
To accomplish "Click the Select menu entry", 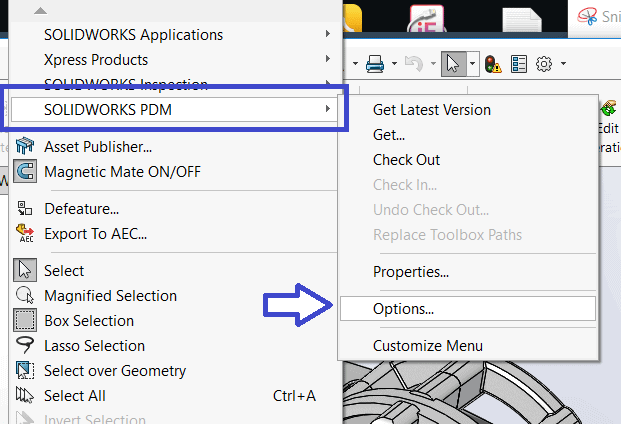I will [x=175, y=271].
